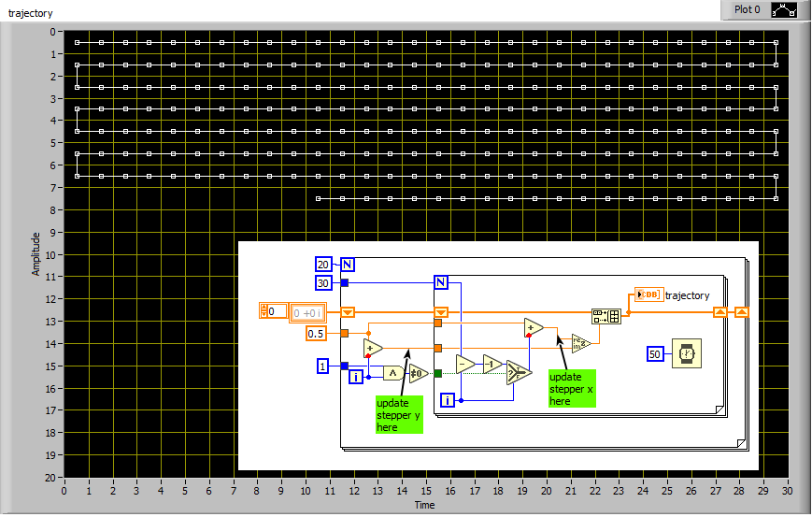The height and width of the screenshot is (517, 812).
Task: Click the inner loop left shift register
Action: tap(441, 312)
